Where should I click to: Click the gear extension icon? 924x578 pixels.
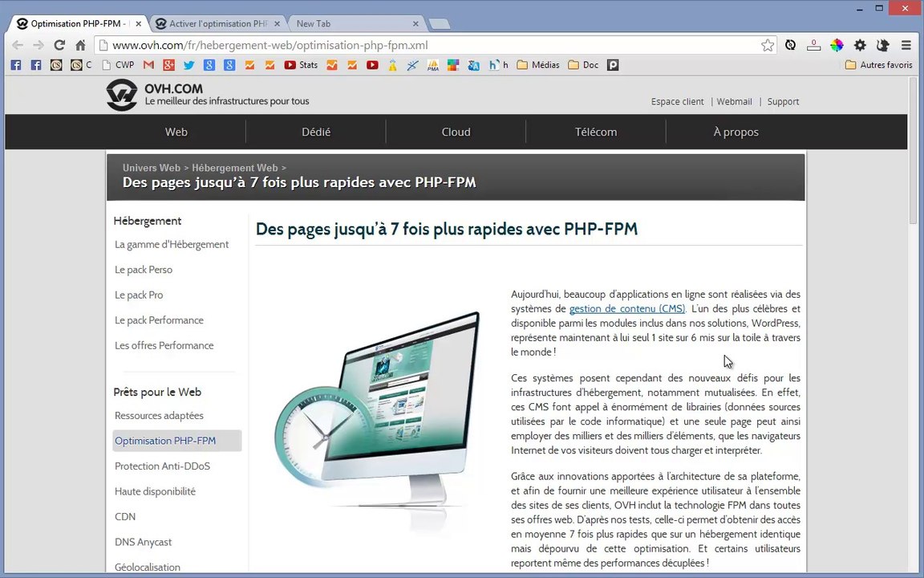pos(860,45)
